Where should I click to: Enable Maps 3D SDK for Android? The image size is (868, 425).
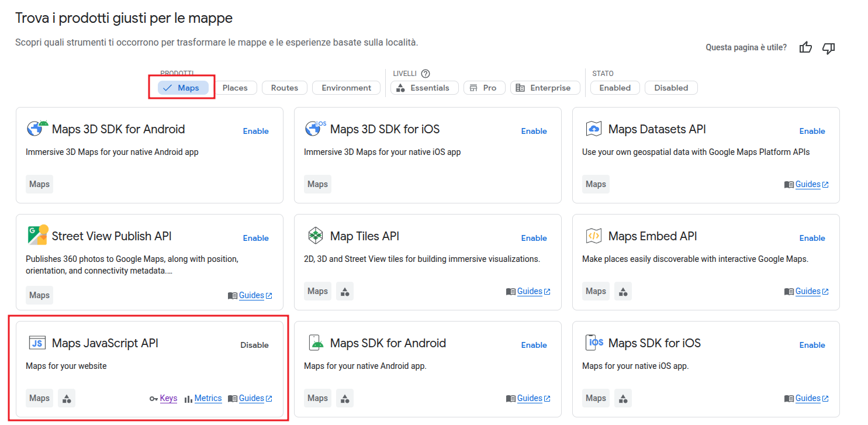pyautogui.click(x=256, y=131)
